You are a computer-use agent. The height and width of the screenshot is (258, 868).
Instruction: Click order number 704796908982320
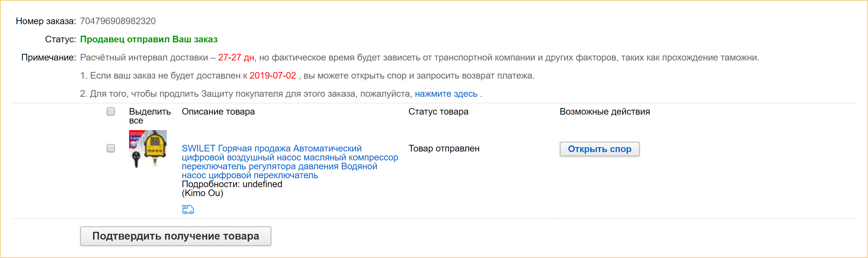tap(118, 21)
